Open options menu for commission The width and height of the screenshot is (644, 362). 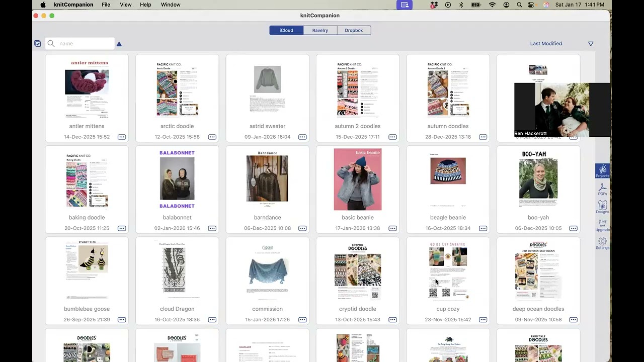[302, 320]
